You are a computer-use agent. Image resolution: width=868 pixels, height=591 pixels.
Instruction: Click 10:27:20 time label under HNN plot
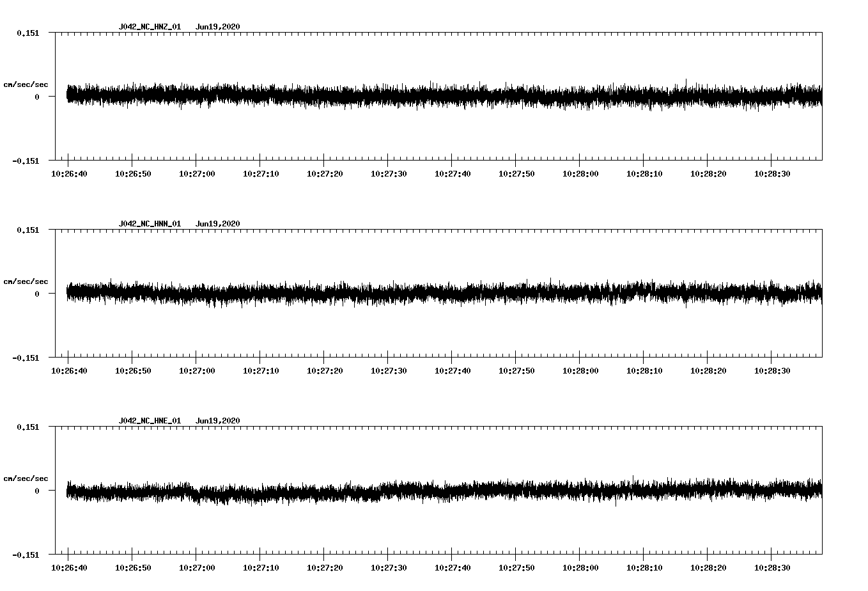pyautogui.click(x=325, y=371)
